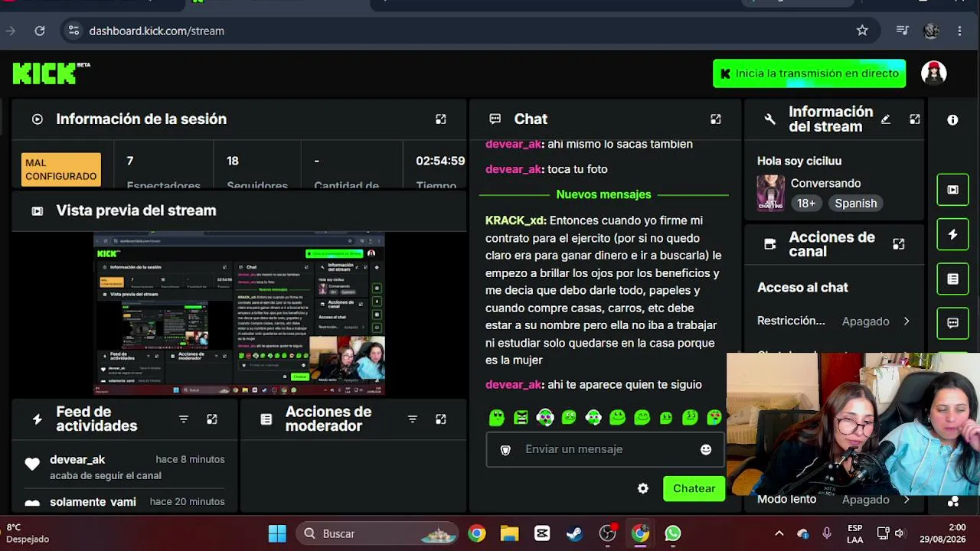
Task: Open the Windows Start menu
Action: tap(277, 533)
